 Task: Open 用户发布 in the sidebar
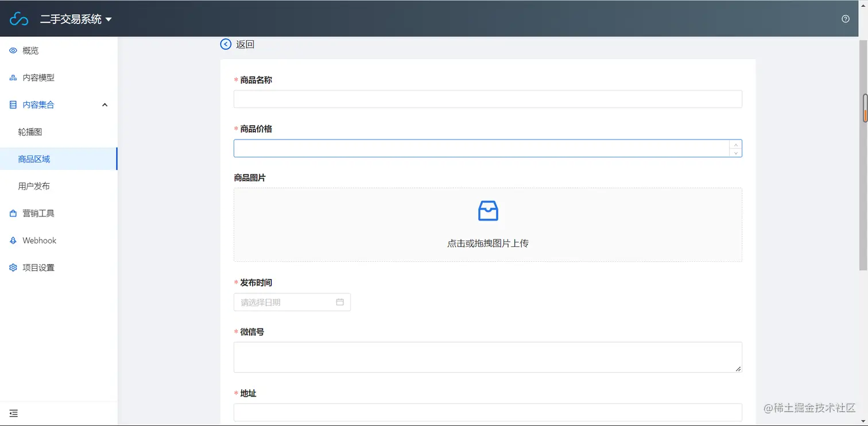coord(59,186)
